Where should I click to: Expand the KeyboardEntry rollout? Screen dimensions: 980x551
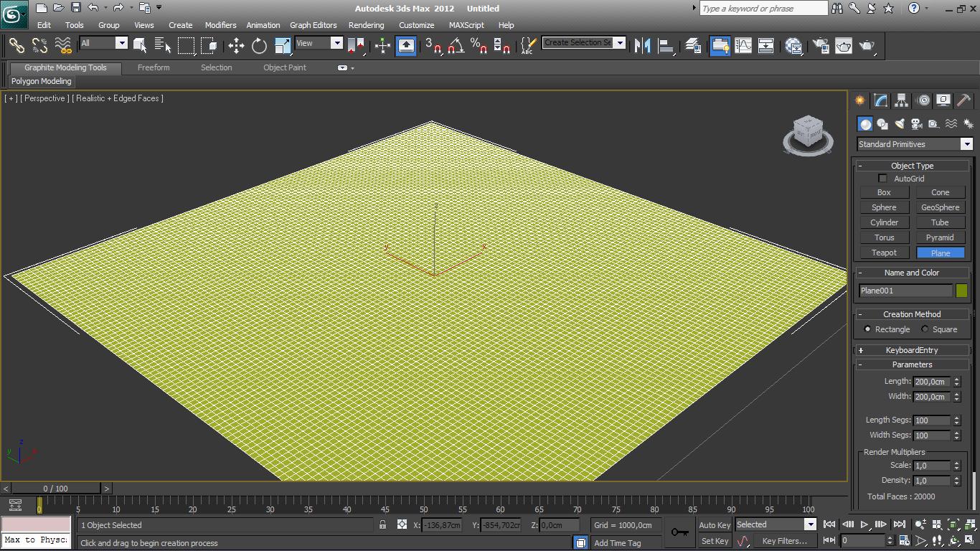coord(912,350)
